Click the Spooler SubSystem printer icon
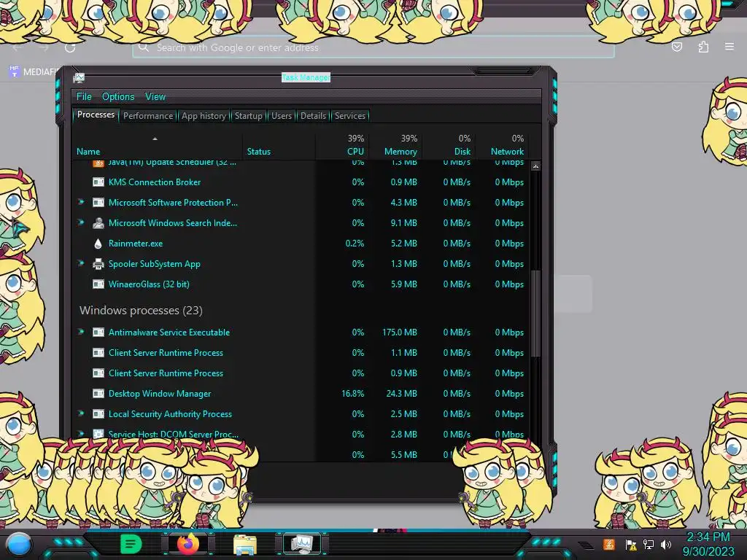Viewport: 747px width, 560px height. pyautogui.click(x=98, y=264)
